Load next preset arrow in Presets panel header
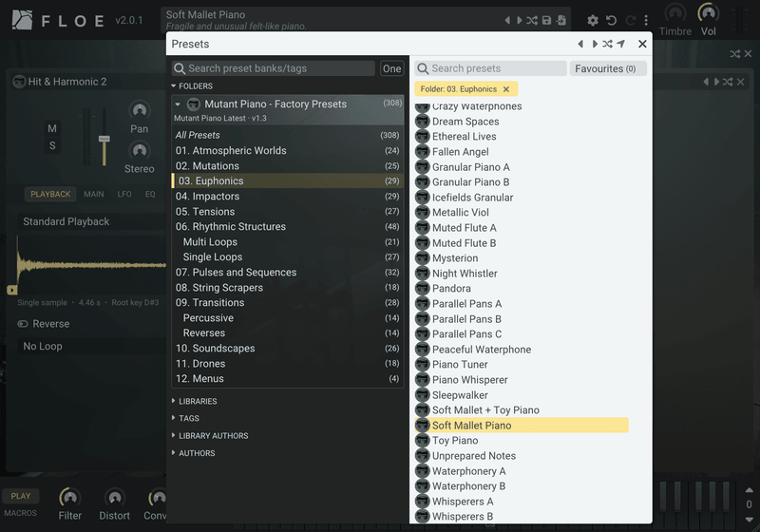760x532 pixels. (595, 44)
